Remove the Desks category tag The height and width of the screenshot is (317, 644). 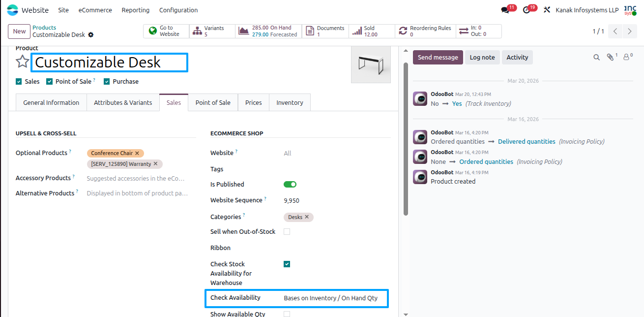[307, 217]
